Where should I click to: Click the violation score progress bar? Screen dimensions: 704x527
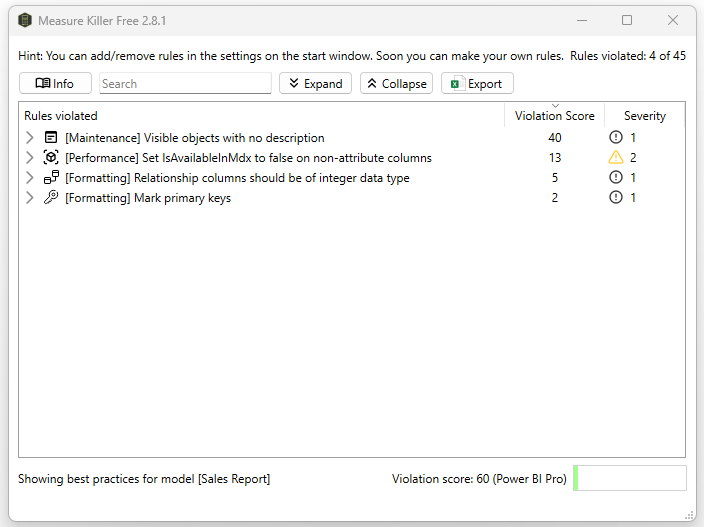pyautogui.click(x=630, y=479)
